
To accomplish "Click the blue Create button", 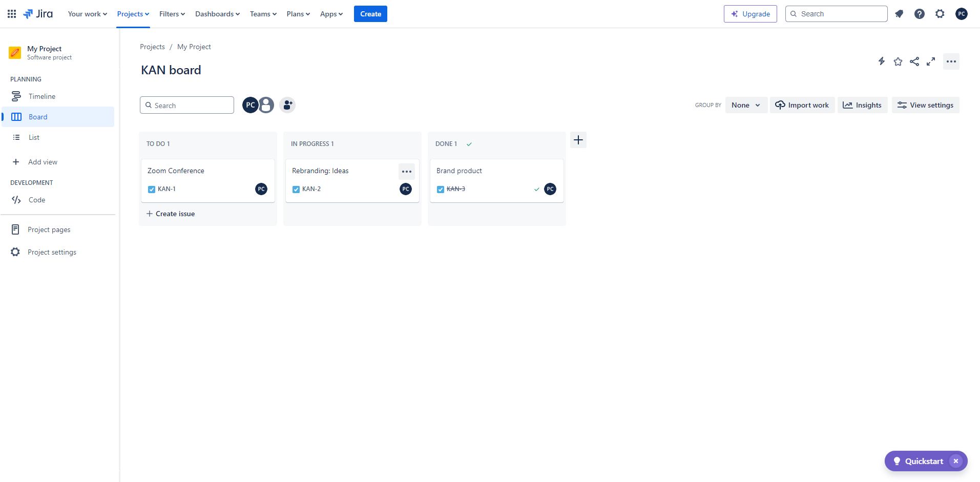I will [x=370, y=14].
